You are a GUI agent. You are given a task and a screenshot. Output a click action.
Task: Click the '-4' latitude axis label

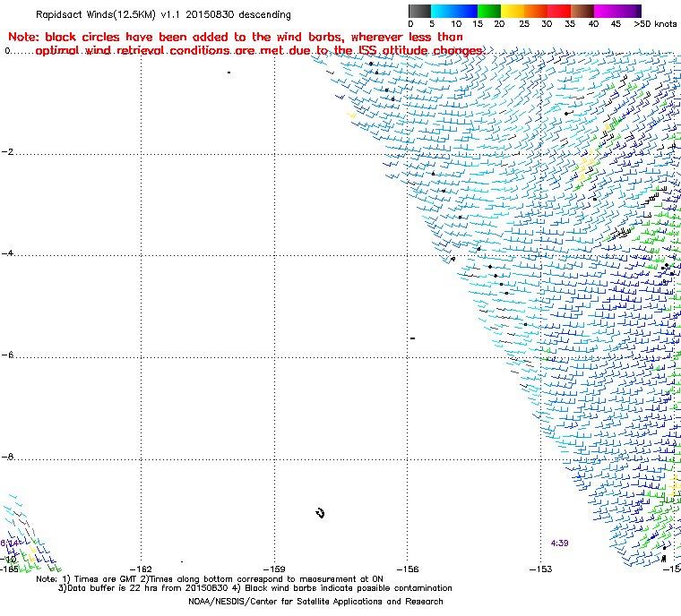(7, 253)
